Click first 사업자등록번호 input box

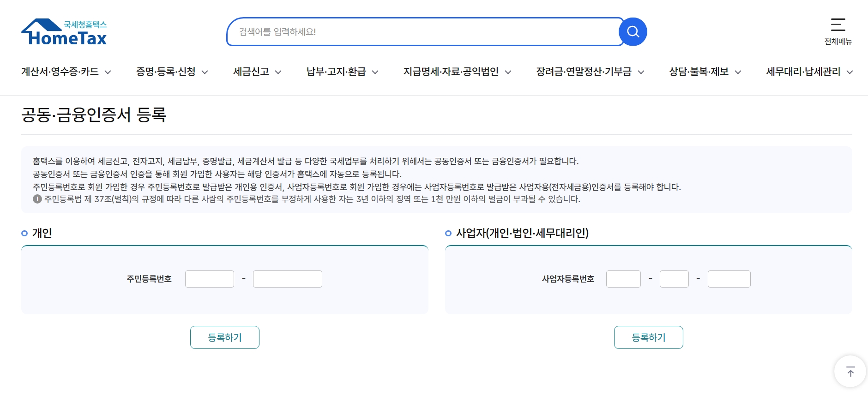click(623, 279)
